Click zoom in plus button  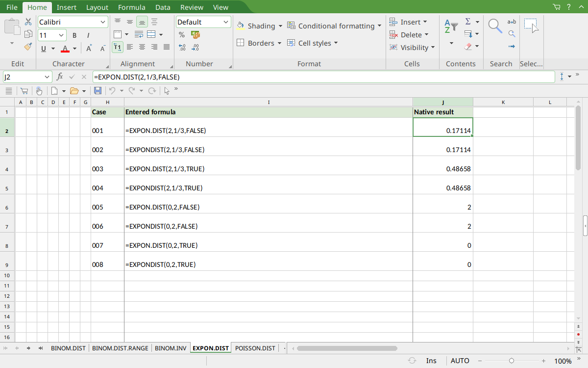click(543, 361)
